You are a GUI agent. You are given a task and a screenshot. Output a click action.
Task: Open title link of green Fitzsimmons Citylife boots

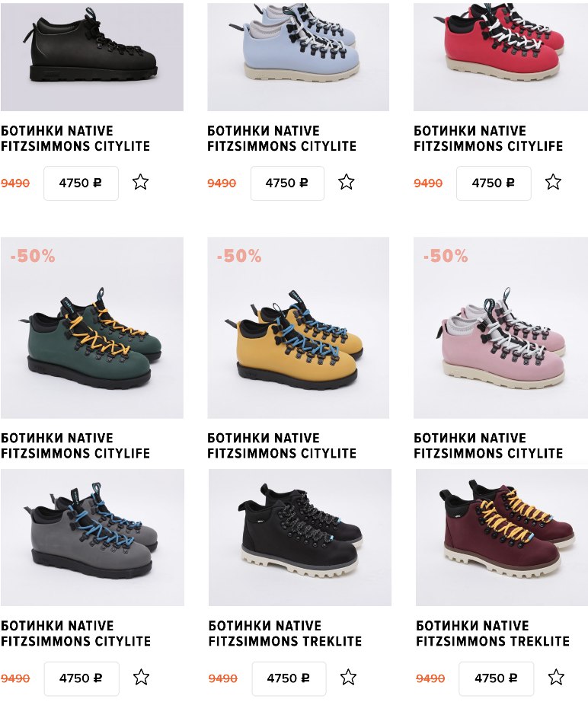click(x=75, y=445)
